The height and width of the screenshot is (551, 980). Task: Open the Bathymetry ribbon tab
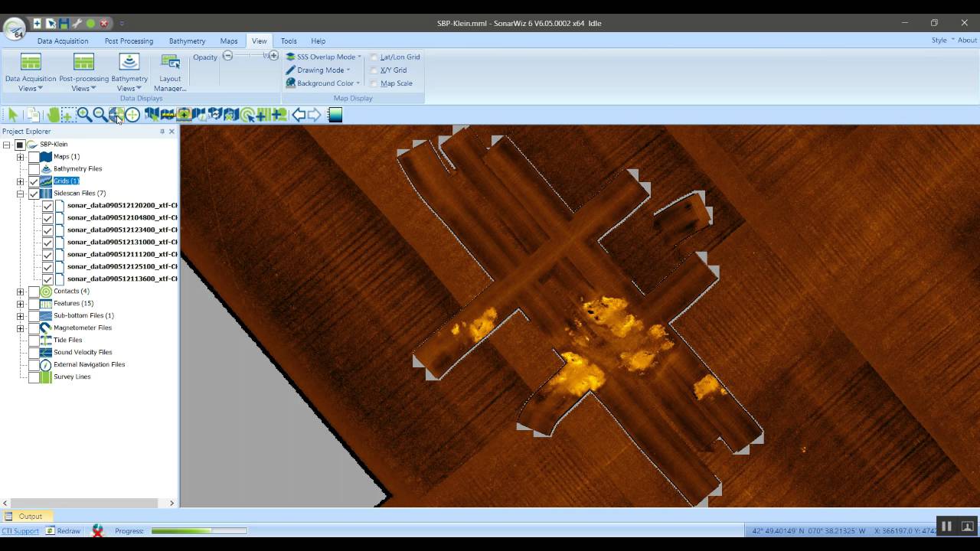click(187, 41)
